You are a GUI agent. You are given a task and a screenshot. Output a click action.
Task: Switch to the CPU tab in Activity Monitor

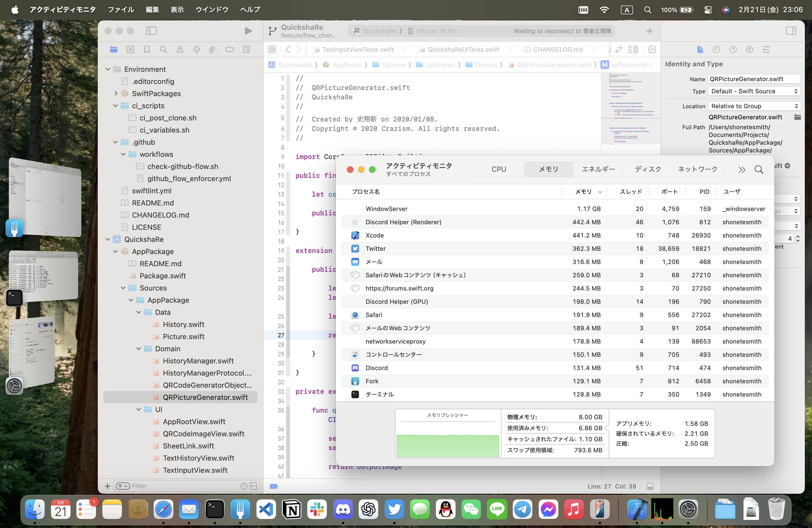point(499,169)
